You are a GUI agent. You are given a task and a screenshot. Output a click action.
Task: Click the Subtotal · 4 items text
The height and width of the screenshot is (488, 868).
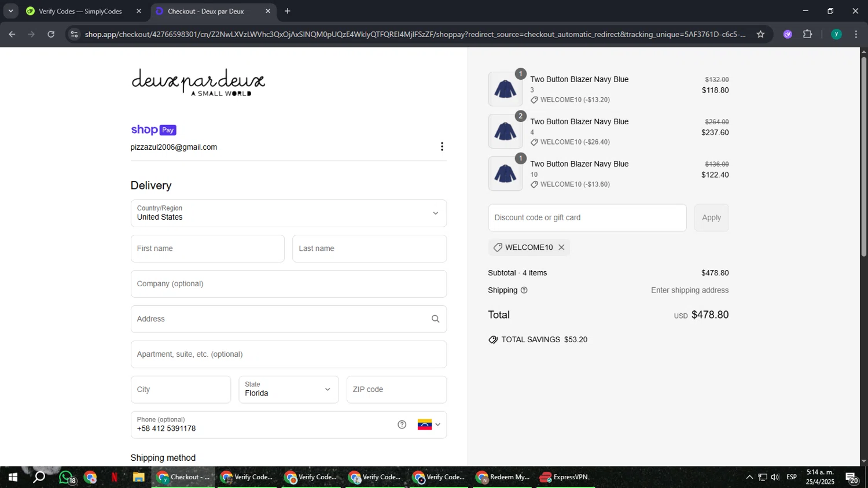tap(517, 273)
